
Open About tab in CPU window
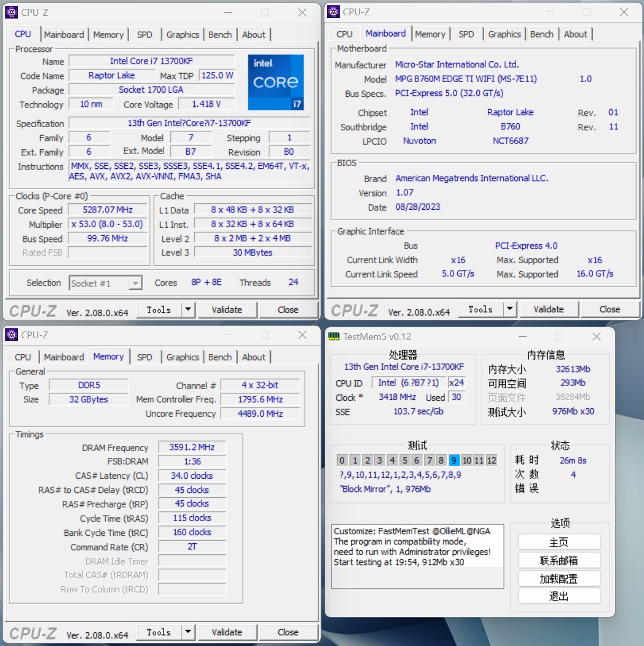coord(253,34)
